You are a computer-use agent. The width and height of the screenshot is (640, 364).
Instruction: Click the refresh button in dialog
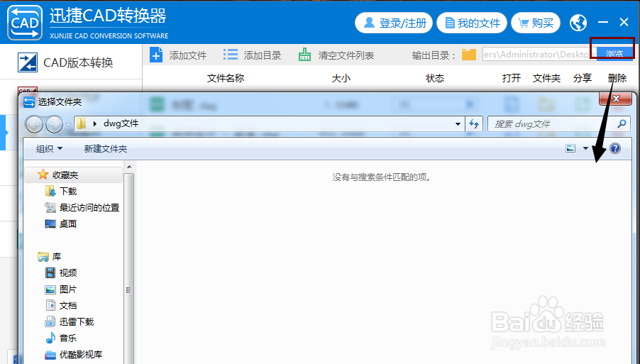[474, 123]
